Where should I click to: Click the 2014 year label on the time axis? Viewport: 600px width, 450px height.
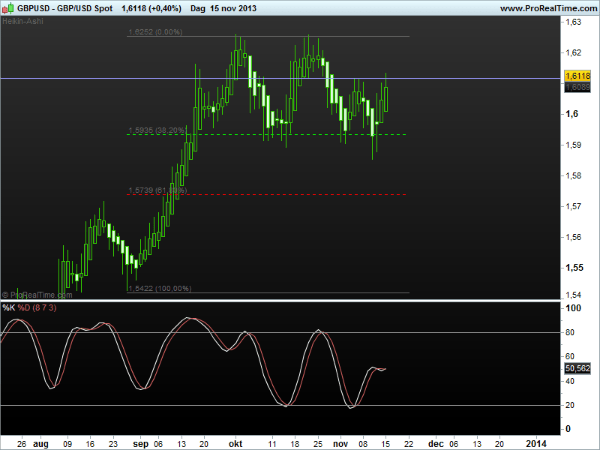(536, 443)
